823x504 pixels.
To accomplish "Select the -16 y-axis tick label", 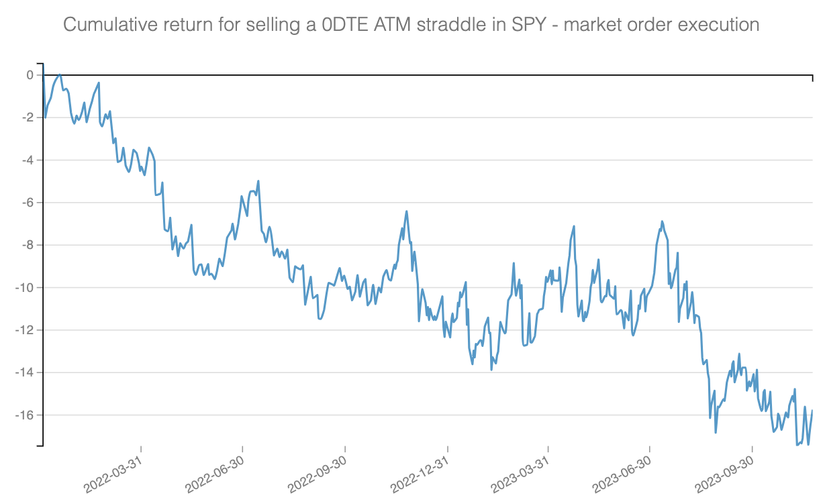I will coord(25,415).
